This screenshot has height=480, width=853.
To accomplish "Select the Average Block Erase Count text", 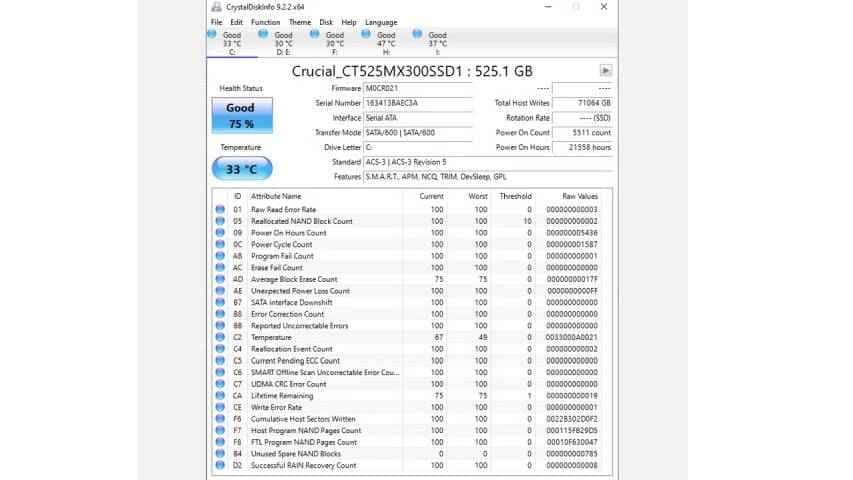I will point(294,279).
